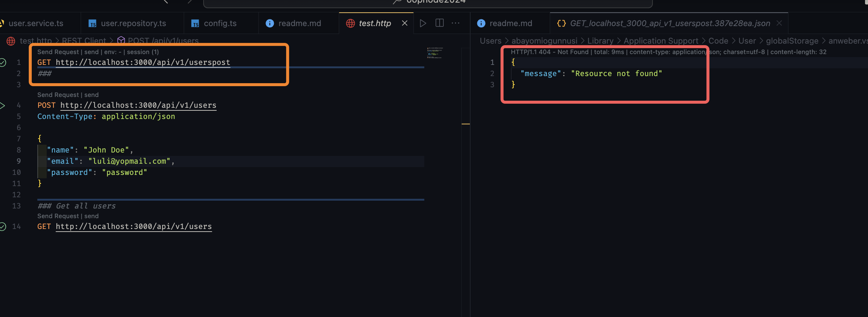Click the "luli@yopmail.com" email value
The height and width of the screenshot is (317, 868).
(x=129, y=161)
